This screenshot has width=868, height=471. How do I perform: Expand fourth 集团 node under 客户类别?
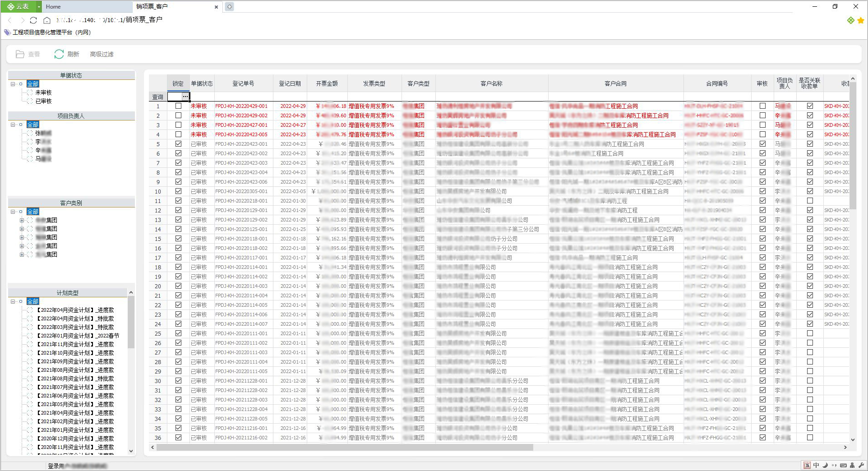tap(22, 246)
